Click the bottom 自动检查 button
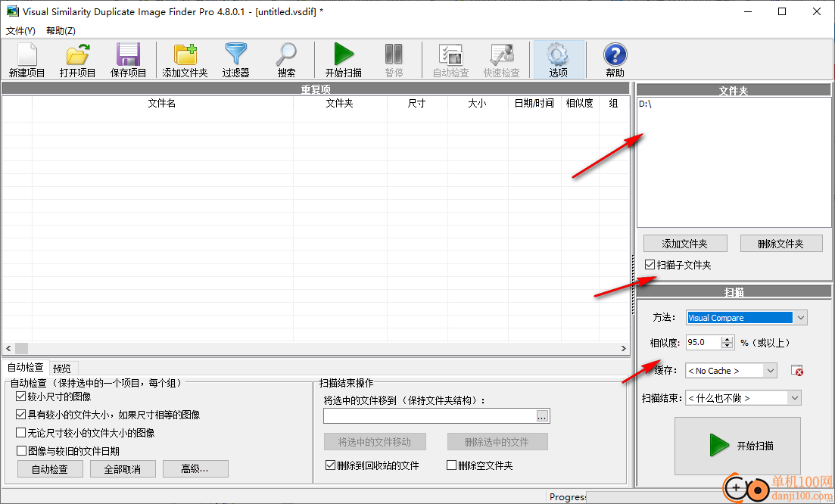 click(50, 469)
